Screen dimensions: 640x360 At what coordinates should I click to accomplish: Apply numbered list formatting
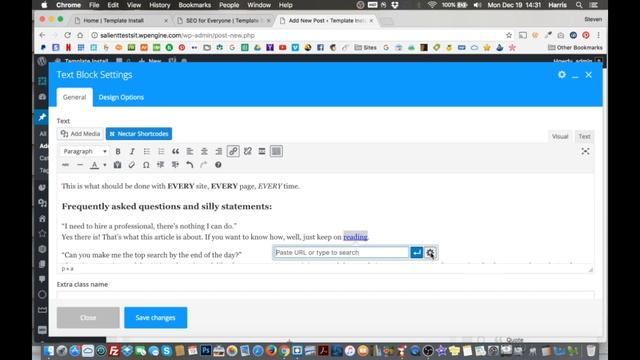click(x=161, y=151)
